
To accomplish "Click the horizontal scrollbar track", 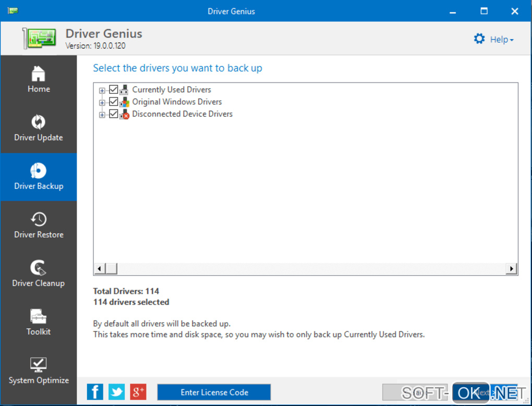I will 311,269.
